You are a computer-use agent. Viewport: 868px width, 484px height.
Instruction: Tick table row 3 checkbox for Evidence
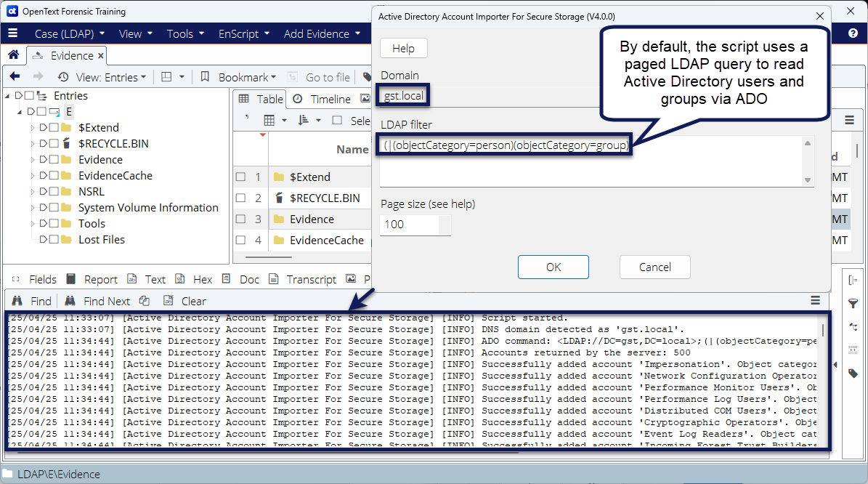pos(241,219)
